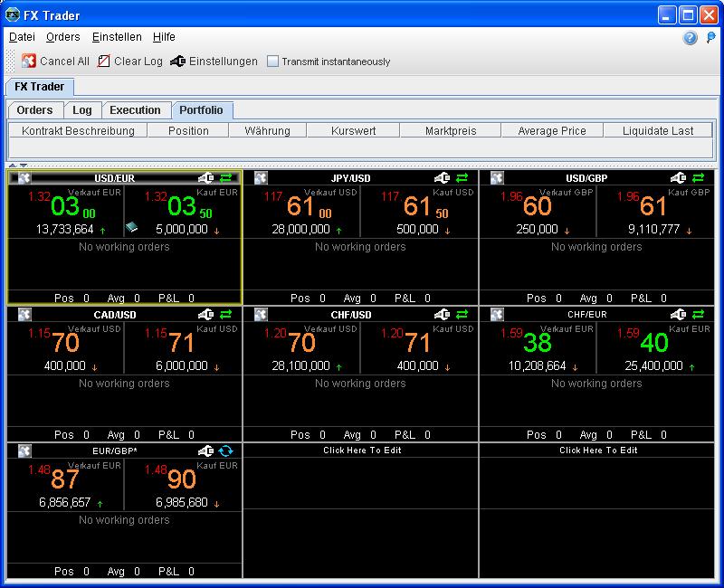Click the wrench icon on USD/EUR cell
724x588 pixels.
tap(205, 178)
